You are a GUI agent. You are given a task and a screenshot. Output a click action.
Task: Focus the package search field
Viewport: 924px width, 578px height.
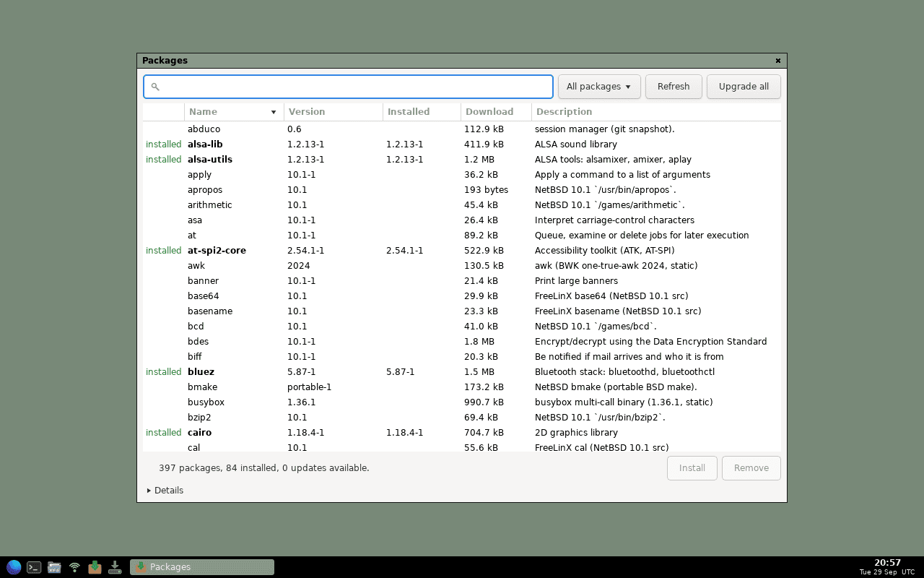click(348, 87)
